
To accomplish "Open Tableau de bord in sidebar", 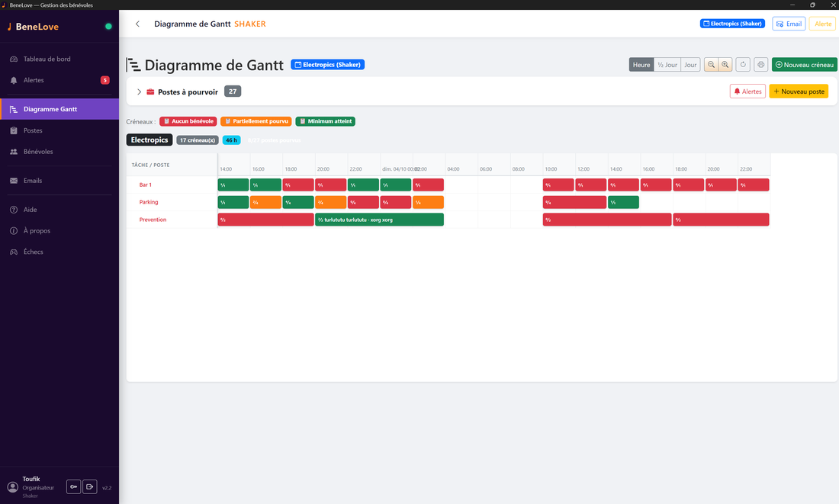I will (x=59, y=59).
